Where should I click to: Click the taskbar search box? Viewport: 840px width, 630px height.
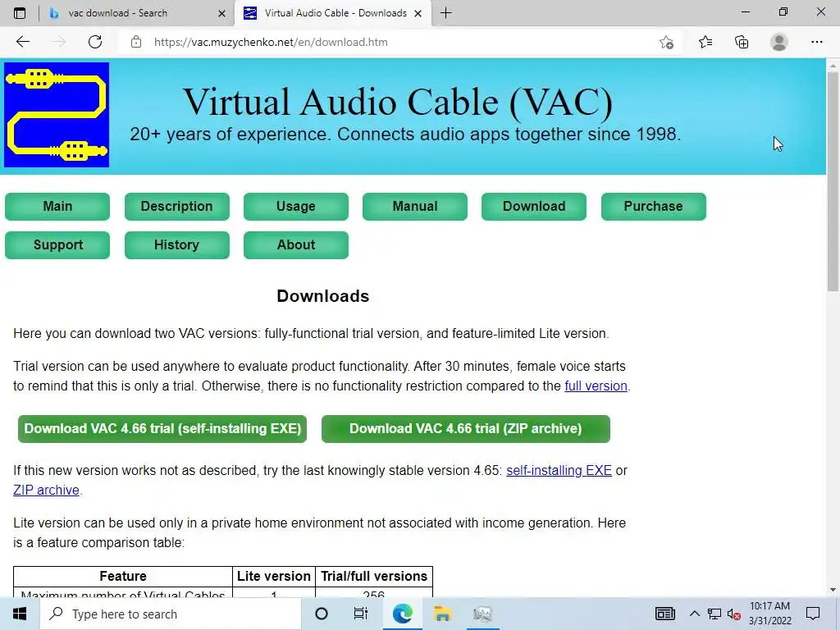[171, 614]
